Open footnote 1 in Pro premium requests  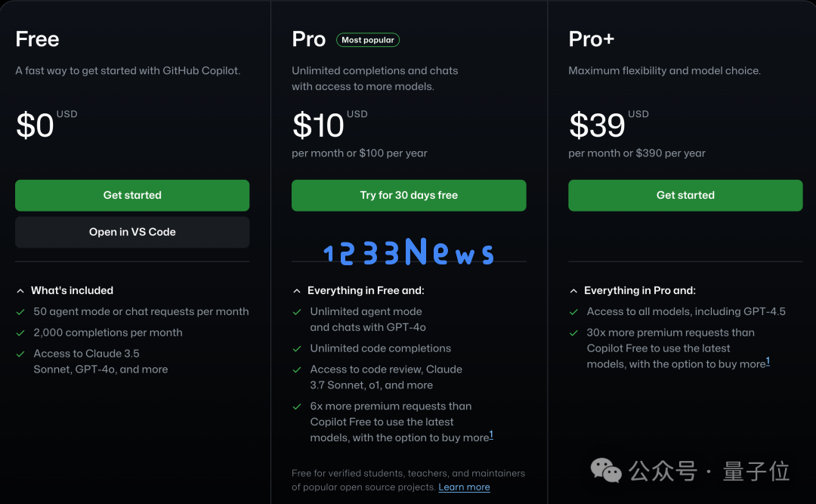(491, 434)
